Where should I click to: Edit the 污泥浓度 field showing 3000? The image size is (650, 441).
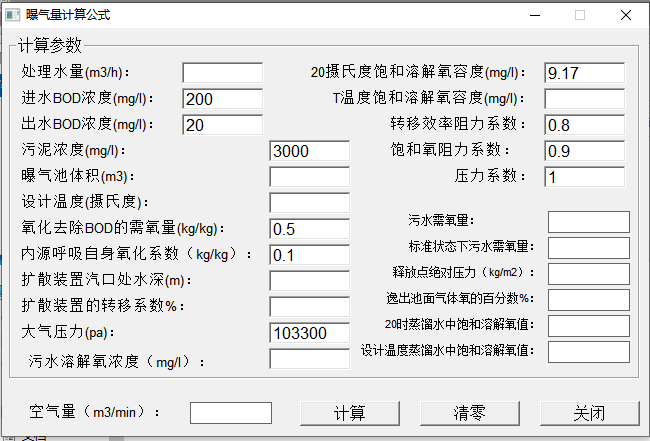tap(309, 151)
